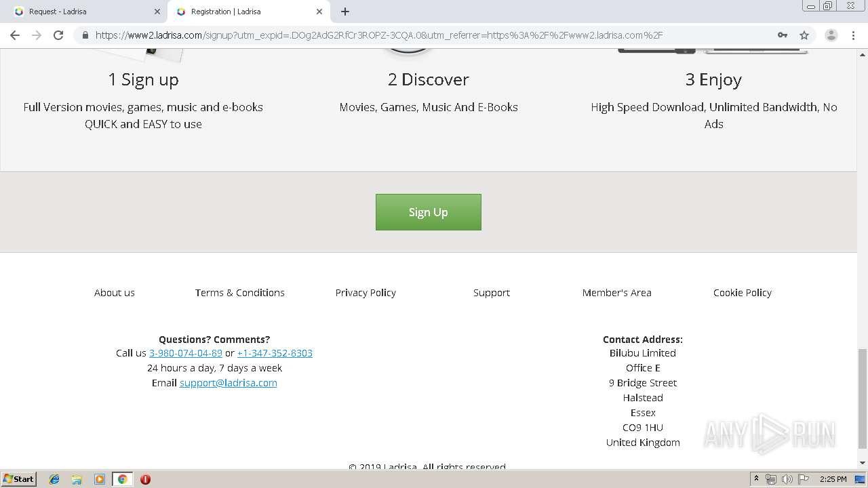Select the '1 Sign up' heading

[143, 79]
